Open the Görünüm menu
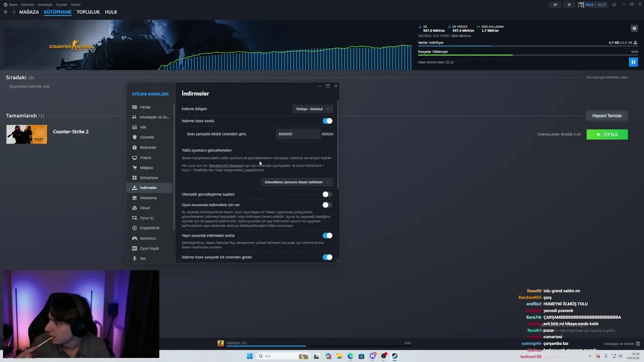This screenshot has width=644, height=362. tap(28, 5)
